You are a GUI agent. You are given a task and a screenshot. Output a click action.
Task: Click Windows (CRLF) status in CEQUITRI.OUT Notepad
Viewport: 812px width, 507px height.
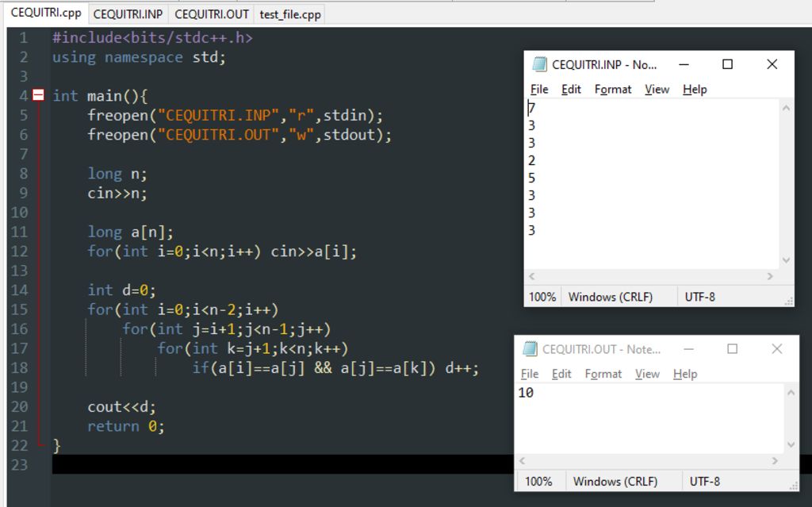point(615,481)
